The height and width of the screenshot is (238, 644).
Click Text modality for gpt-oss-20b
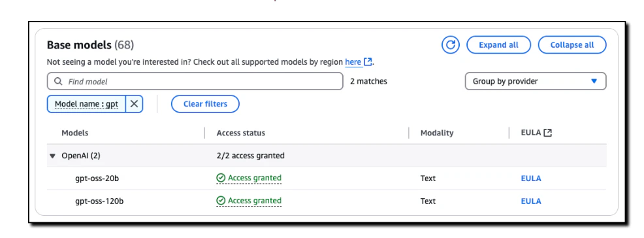(x=428, y=178)
